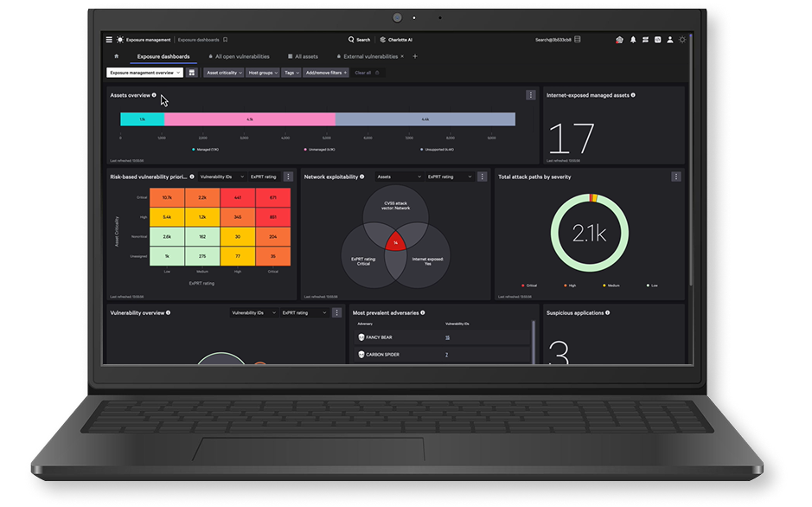Go to the home tab icon
This screenshot has height=507, width=812.
[x=117, y=56]
